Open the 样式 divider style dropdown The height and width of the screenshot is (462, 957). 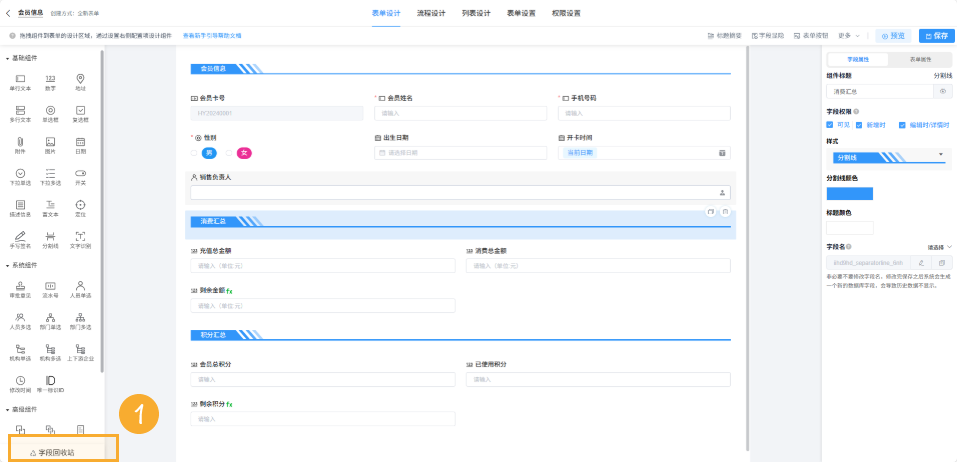click(x=889, y=157)
